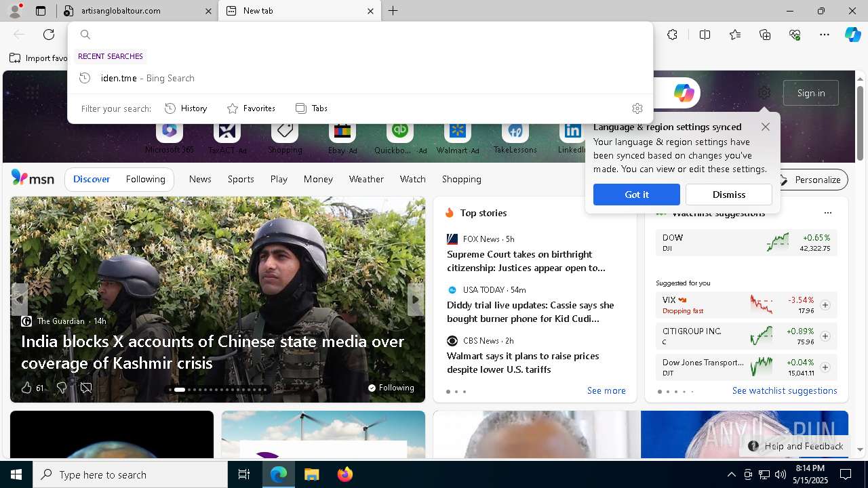
Task: Open the Windows Start menu
Action: point(16,474)
